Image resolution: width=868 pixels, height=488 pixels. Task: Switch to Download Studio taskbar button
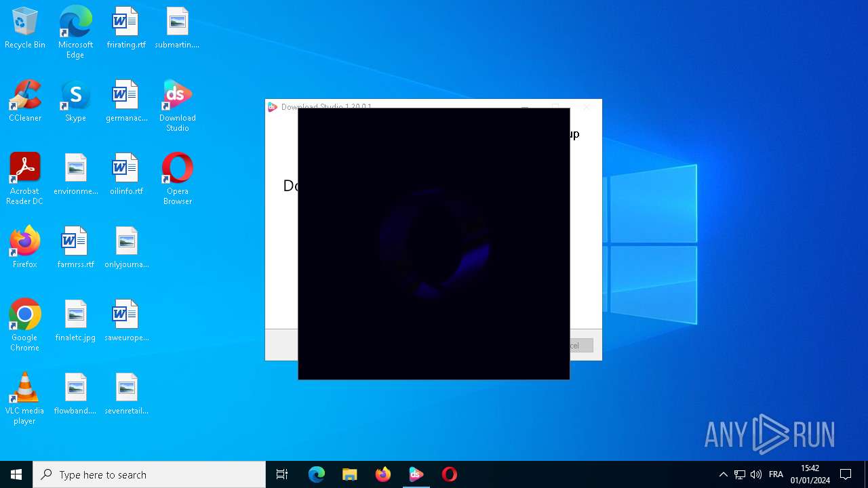tap(416, 474)
